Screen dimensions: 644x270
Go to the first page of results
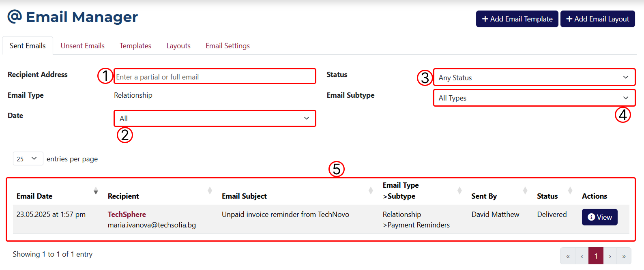(568, 256)
